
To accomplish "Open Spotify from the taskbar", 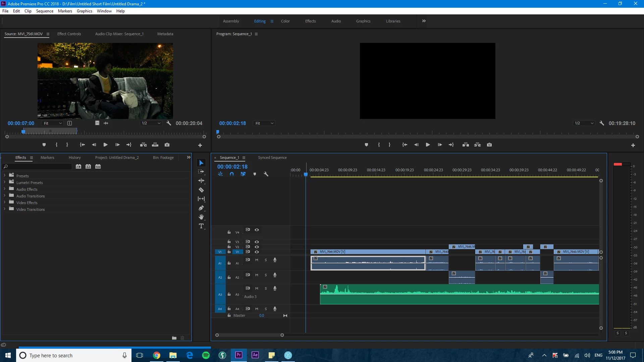I will coord(206,355).
